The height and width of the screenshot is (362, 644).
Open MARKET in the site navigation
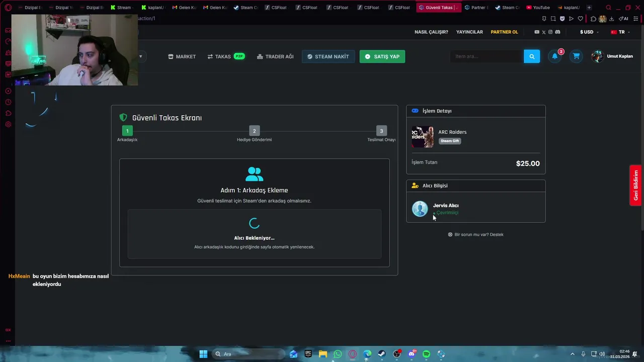(182, 56)
